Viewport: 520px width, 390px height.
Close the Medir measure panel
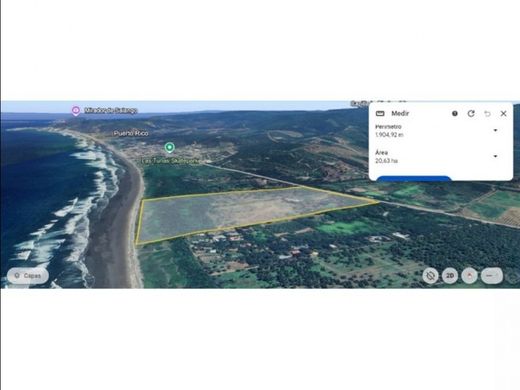503,114
